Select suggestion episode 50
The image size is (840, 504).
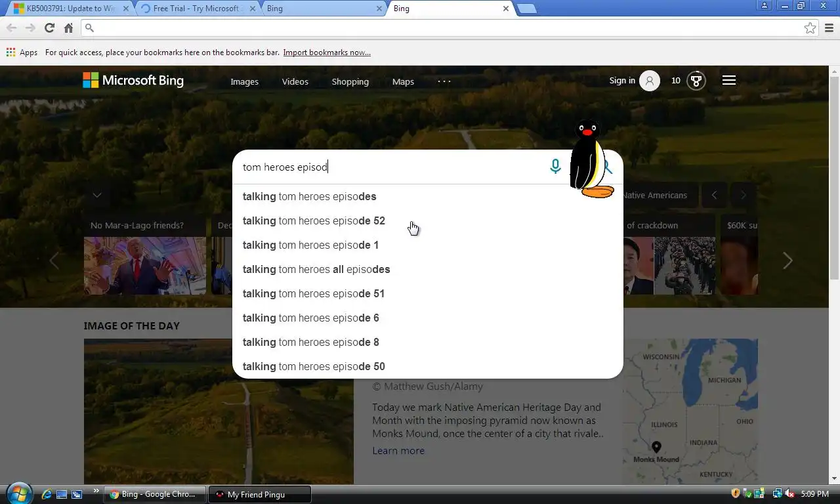[428, 366]
